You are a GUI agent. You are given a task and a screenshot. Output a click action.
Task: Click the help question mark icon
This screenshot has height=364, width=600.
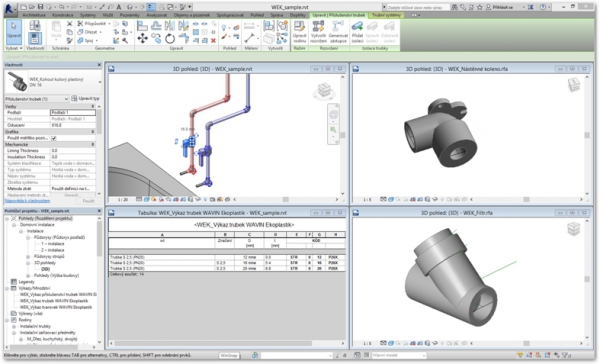(543, 7)
